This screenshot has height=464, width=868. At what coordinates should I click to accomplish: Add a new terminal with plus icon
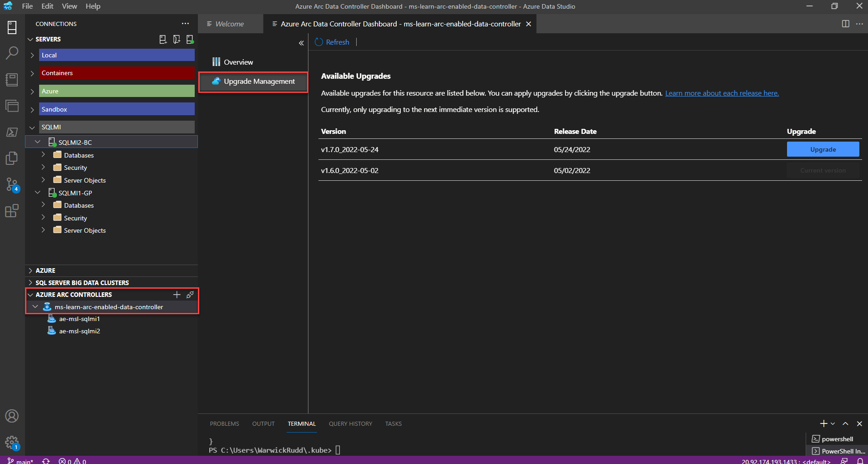[823, 423]
